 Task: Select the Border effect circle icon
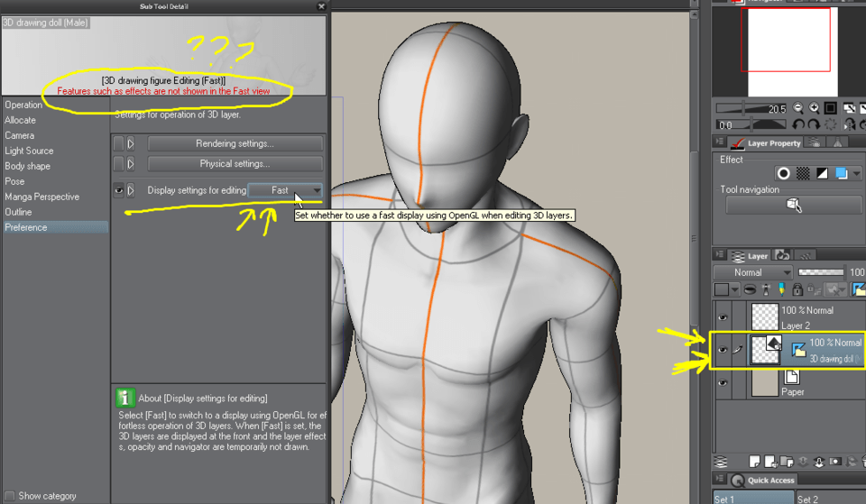click(x=784, y=173)
